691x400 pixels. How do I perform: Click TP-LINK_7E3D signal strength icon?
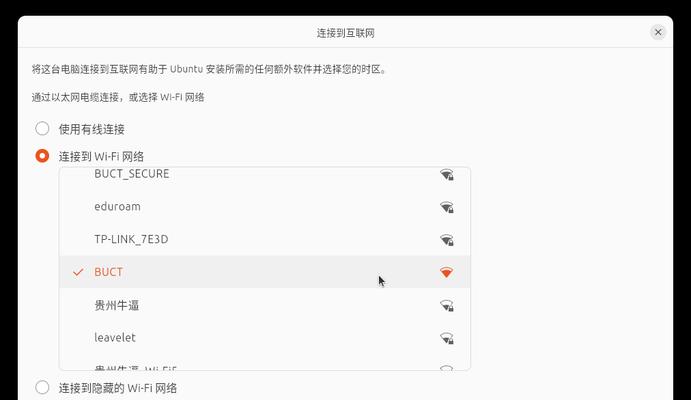pos(447,240)
